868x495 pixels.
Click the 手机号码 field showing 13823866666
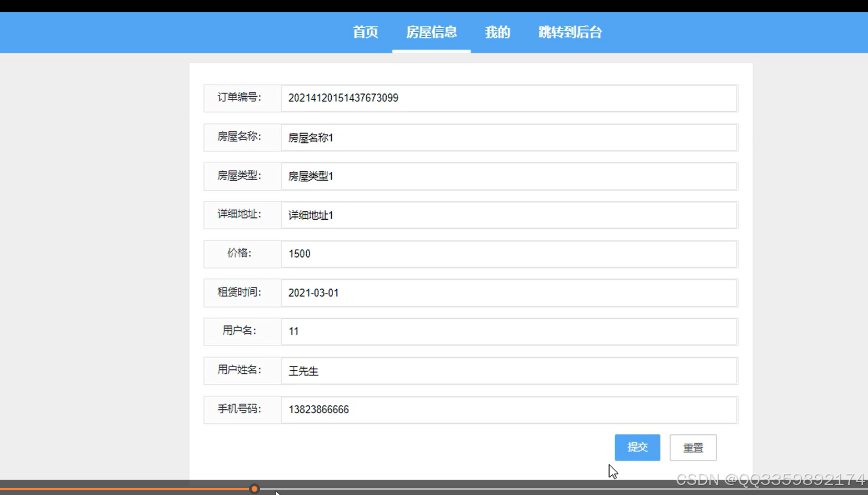tap(510, 410)
